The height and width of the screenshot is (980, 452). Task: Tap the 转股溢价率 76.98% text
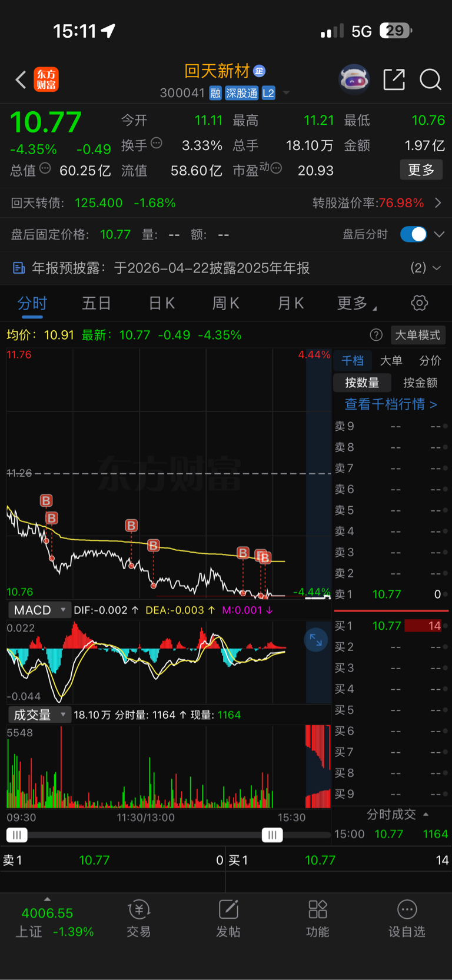click(x=368, y=203)
